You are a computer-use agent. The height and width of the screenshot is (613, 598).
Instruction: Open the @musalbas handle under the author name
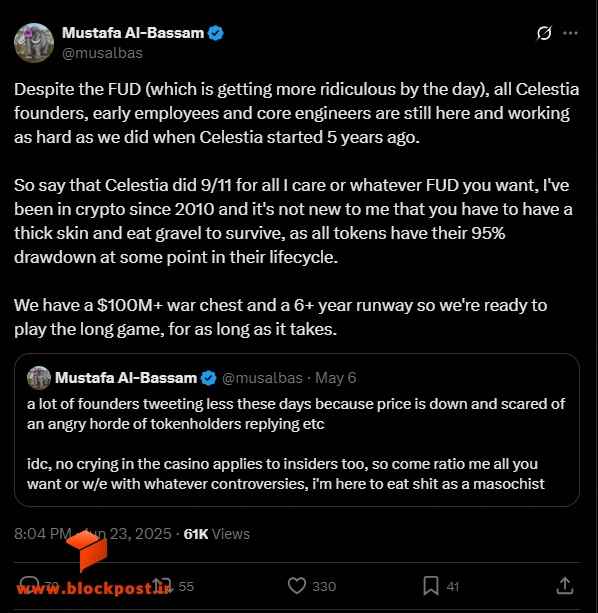click(x=102, y=53)
